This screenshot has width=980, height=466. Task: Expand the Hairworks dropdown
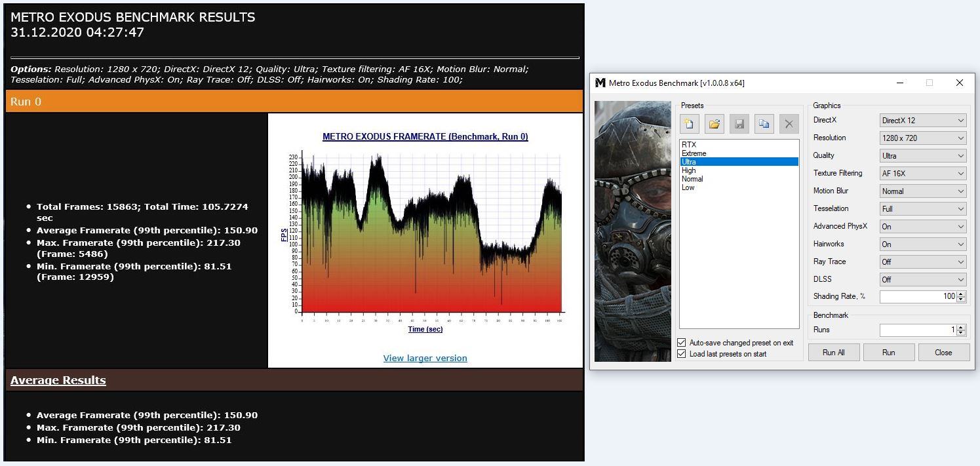[923, 244]
